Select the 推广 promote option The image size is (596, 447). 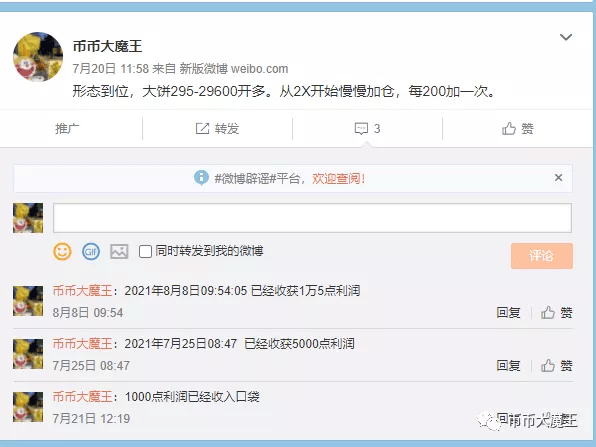point(67,128)
